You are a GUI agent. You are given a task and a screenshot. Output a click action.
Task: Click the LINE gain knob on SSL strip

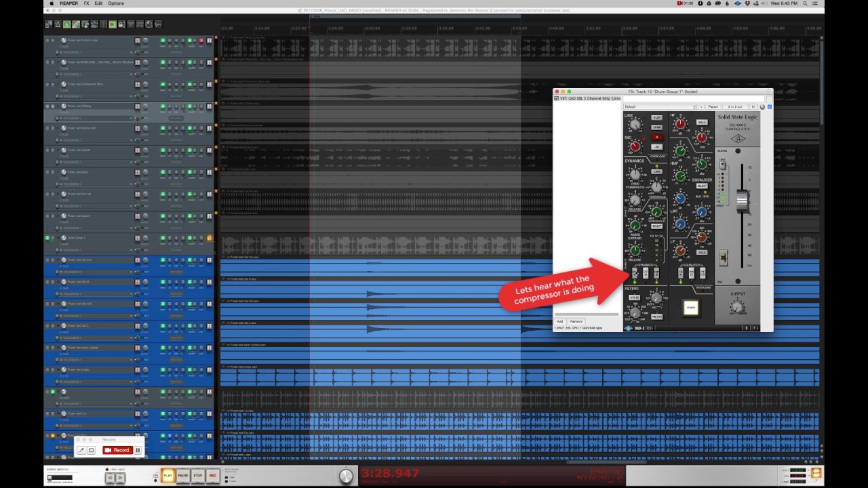635,125
